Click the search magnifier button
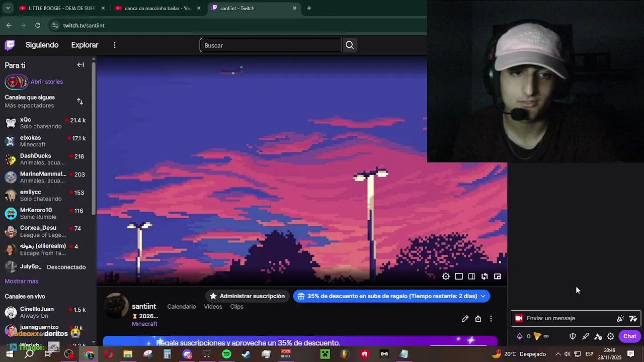The height and width of the screenshot is (362, 644). pos(350,45)
